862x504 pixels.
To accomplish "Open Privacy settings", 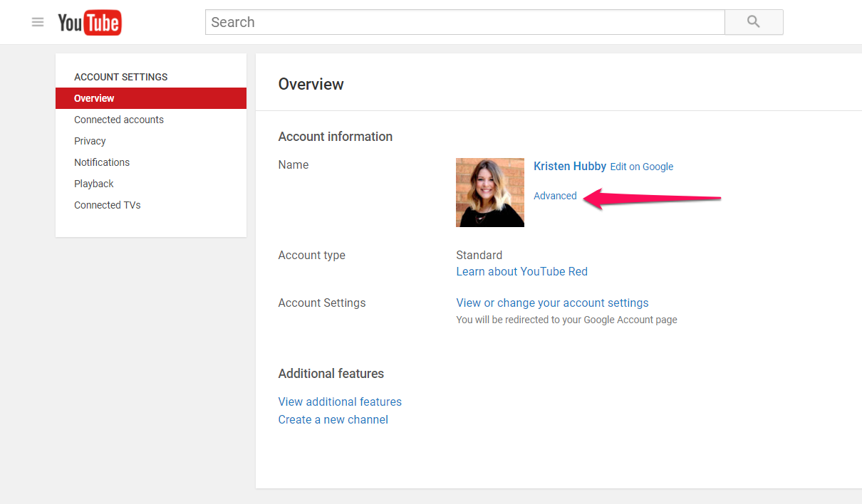I will 90,141.
